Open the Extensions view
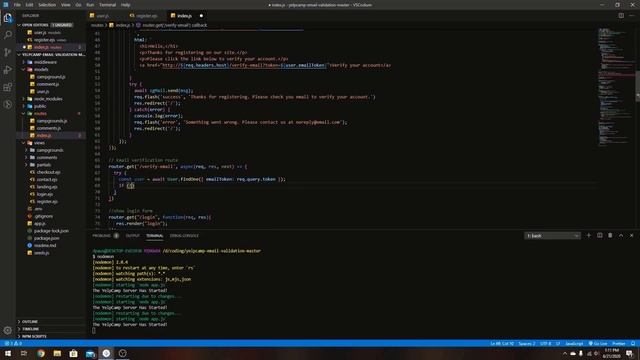Screen dimensions: 640x360 (x=8, y=87)
